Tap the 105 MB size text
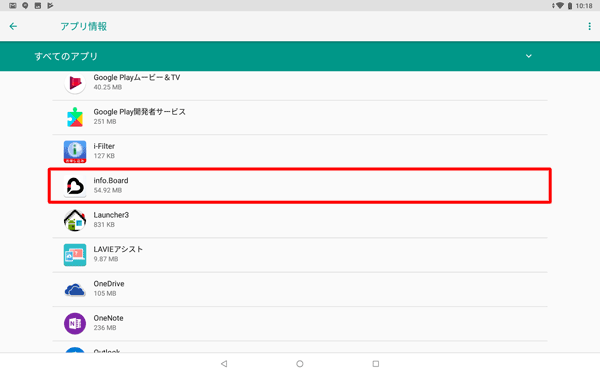 click(x=105, y=293)
